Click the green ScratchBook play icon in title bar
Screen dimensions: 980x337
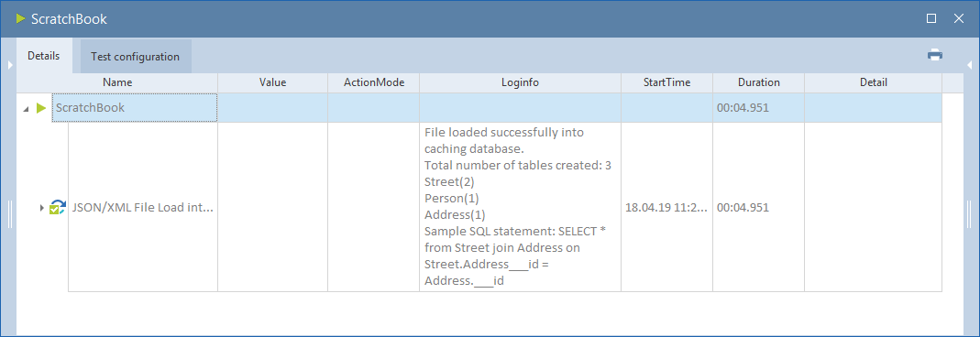20,18
